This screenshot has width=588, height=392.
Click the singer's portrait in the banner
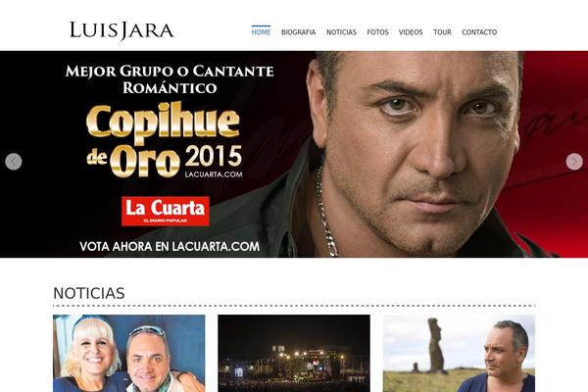coord(415,154)
